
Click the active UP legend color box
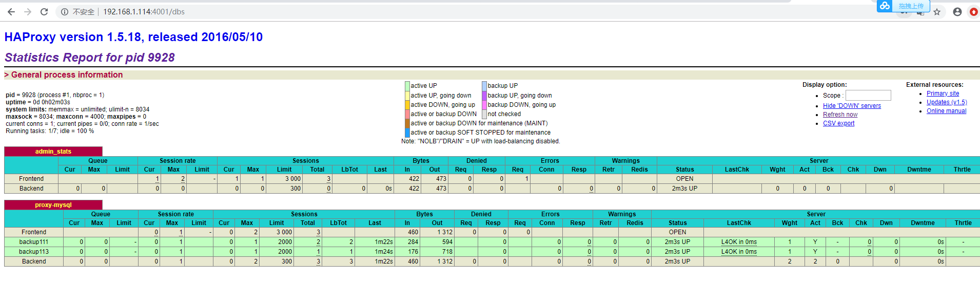click(x=407, y=86)
